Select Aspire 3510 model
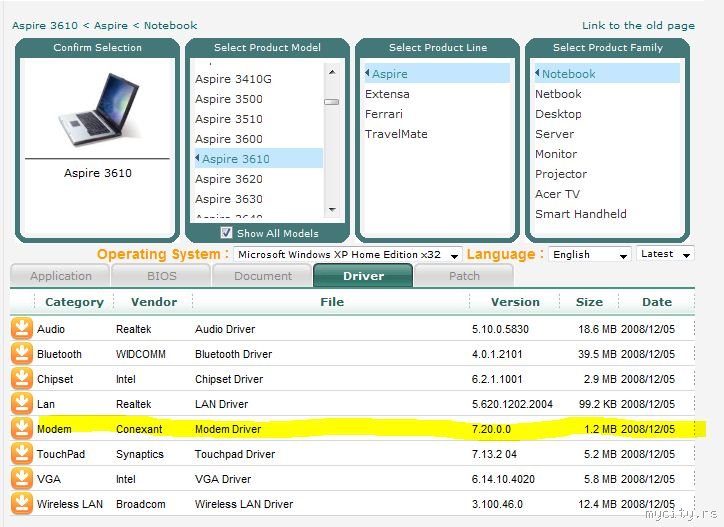This screenshot has width=724, height=527. (229, 119)
